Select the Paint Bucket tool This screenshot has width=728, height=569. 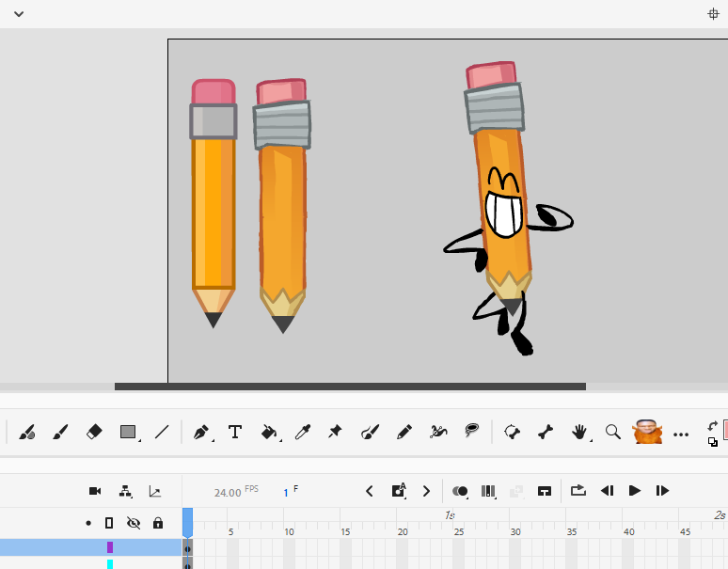click(x=269, y=432)
